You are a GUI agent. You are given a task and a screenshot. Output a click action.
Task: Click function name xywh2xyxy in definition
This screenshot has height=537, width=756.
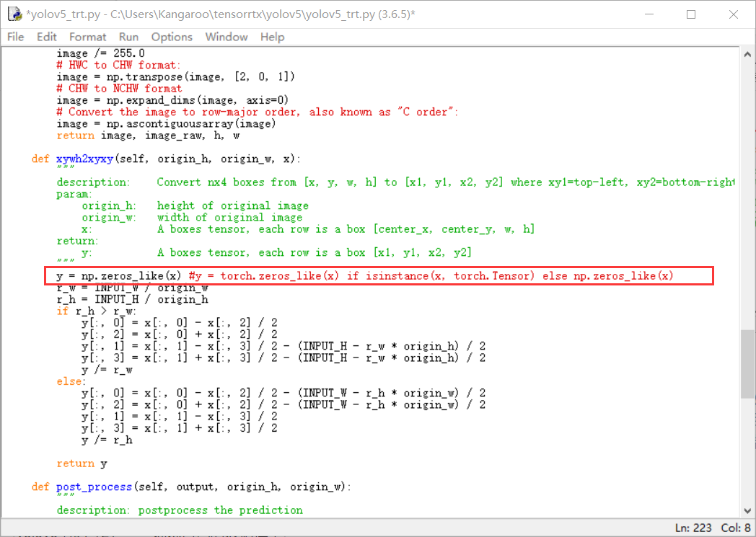(85, 159)
